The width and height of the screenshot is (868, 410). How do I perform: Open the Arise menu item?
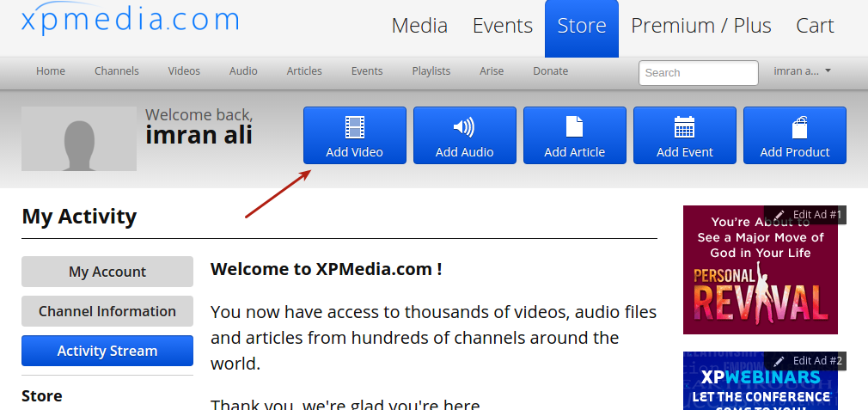pos(492,71)
